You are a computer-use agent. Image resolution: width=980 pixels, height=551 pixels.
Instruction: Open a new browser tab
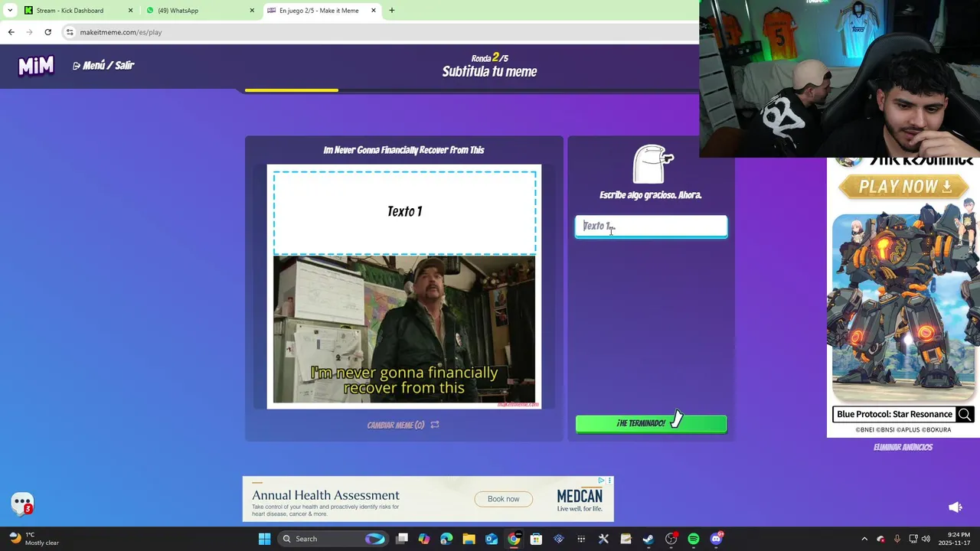pyautogui.click(x=392, y=11)
